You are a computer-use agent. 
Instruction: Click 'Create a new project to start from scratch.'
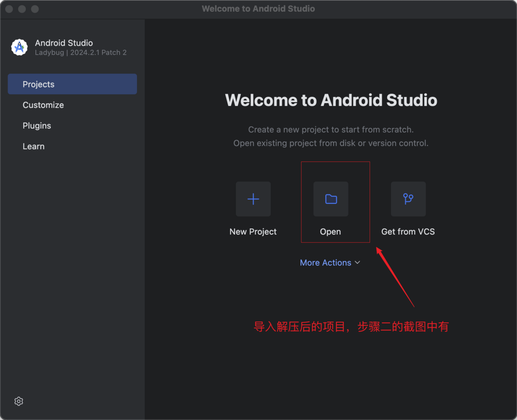click(x=331, y=129)
